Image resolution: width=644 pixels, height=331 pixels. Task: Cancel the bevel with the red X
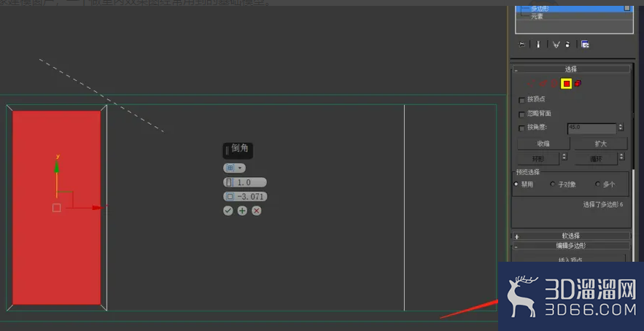click(x=257, y=211)
